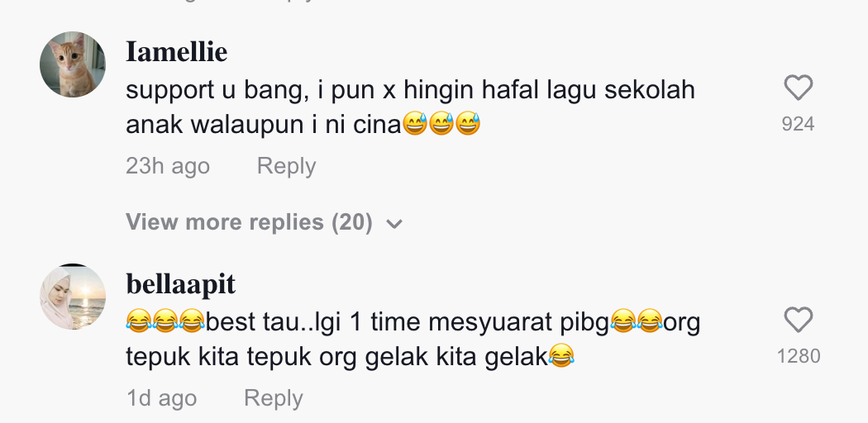Open Iamellie's cat profile picture
Viewport: 868px width, 423px height.
point(73,64)
